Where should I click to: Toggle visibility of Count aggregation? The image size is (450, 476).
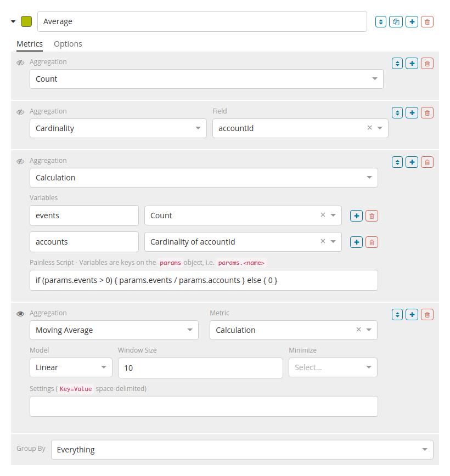click(20, 63)
